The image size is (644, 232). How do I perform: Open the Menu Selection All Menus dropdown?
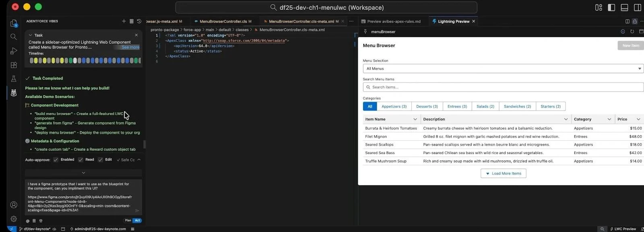[503, 69]
